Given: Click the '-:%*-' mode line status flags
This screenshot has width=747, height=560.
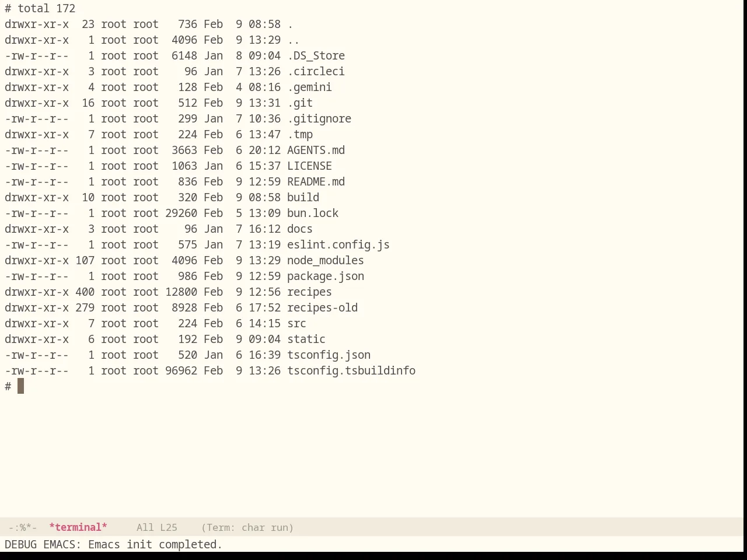Looking at the screenshot, I should (23, 527).
